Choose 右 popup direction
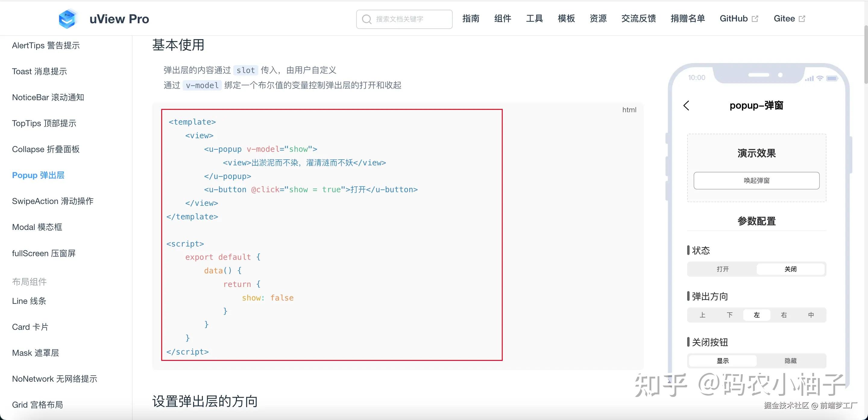Image resolution: width=868 pixels, height=420 pixels. 784,315
